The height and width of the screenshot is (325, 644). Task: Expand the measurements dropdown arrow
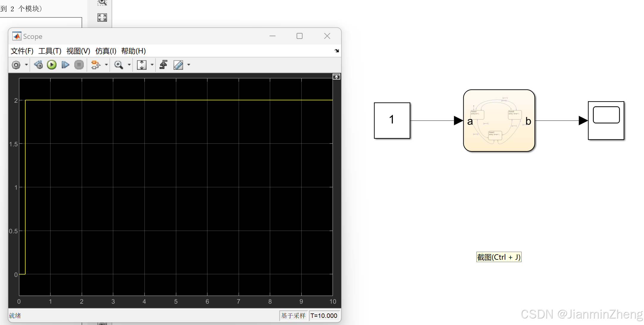[189, 65]
